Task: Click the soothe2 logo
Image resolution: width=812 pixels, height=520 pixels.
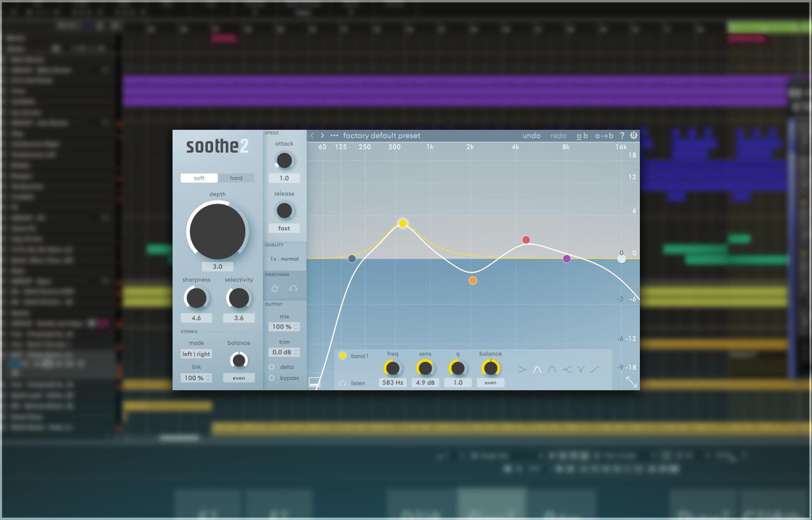Action: tap(217, 146)
